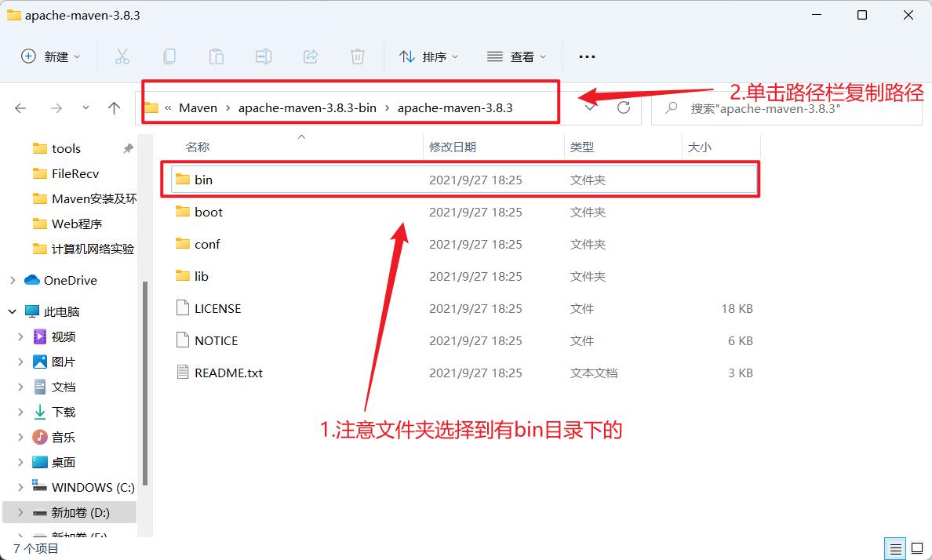This screenshot has height=560, width=932.
Task: Click the Paste clipboard icon
Action: (216, 56)
